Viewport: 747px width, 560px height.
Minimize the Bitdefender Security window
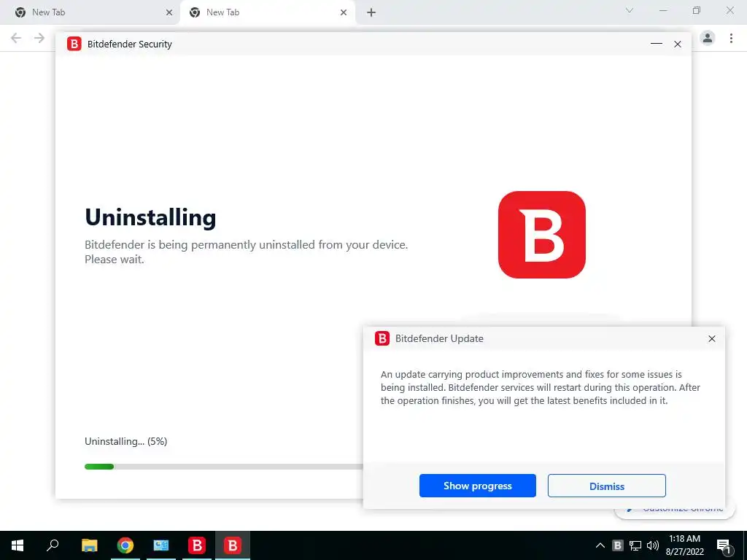point(657,44)
